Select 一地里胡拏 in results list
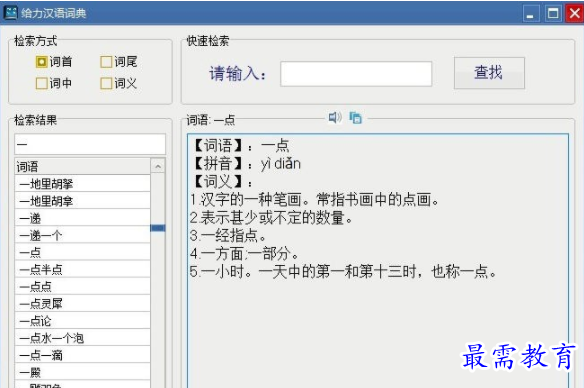584x388 pixels. coord(82,184)
